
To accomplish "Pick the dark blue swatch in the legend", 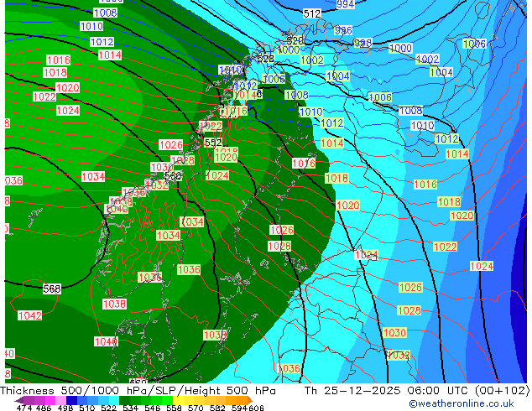I will 71,400.
